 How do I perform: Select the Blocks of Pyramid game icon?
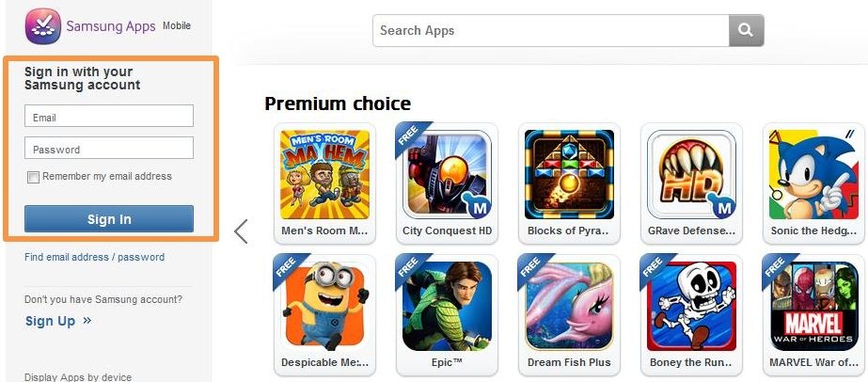coord(569,174)
